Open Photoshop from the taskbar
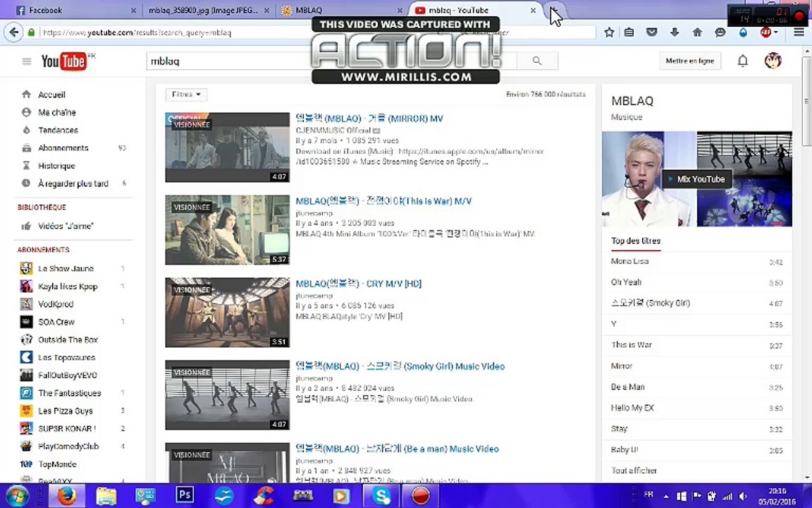Viewport: 812px width, 508px height. [185, 495]
